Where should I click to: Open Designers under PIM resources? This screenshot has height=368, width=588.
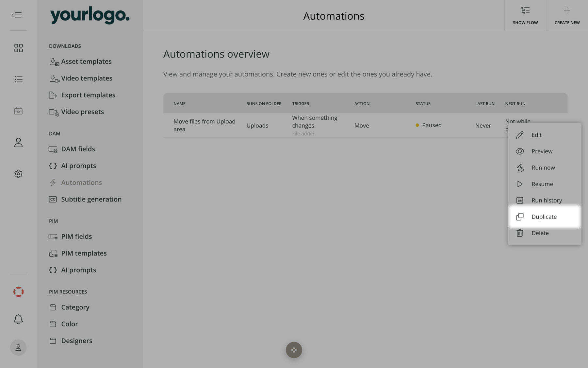[71, 341]
